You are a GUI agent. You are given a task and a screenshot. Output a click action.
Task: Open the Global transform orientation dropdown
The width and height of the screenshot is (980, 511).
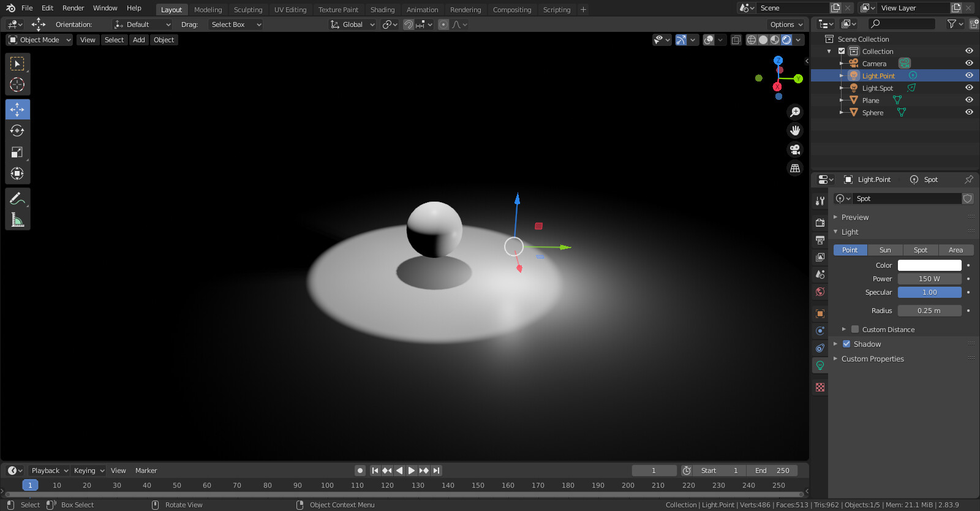click(x=352, y=25)
